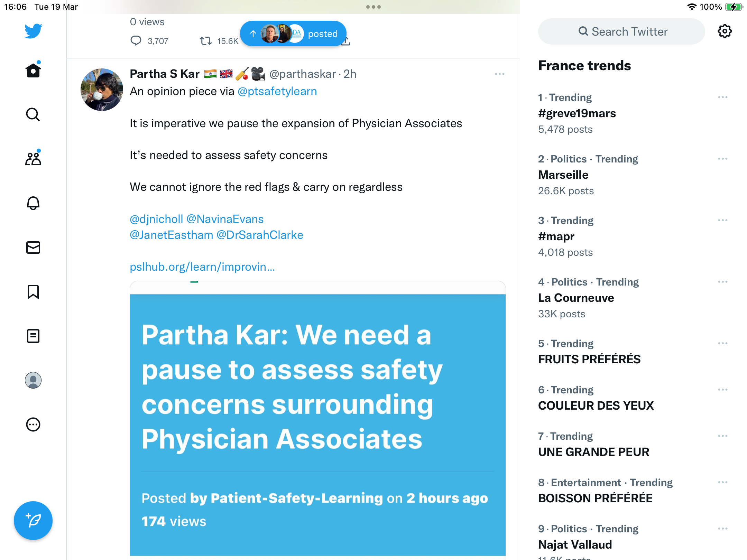This screenshot has width=747, height=560.
Task: Open the profile avatar icon in sidebar
Action: click(33, 380)
